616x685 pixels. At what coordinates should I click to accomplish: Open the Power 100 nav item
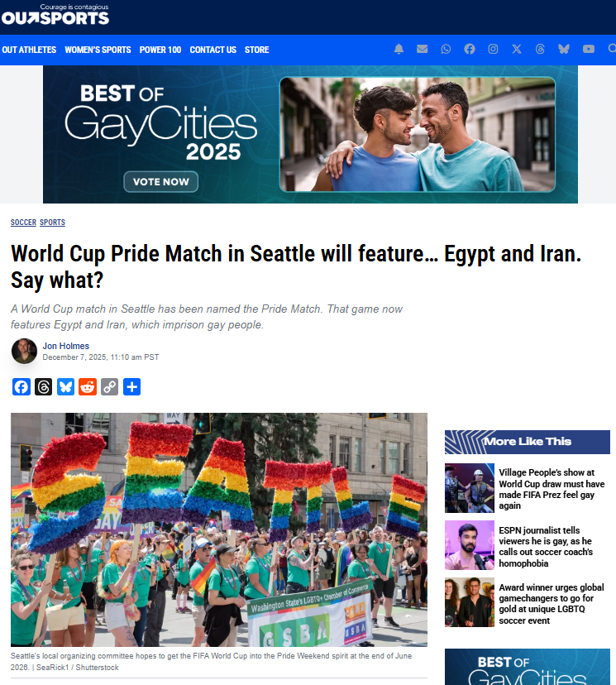click(160, 50)
